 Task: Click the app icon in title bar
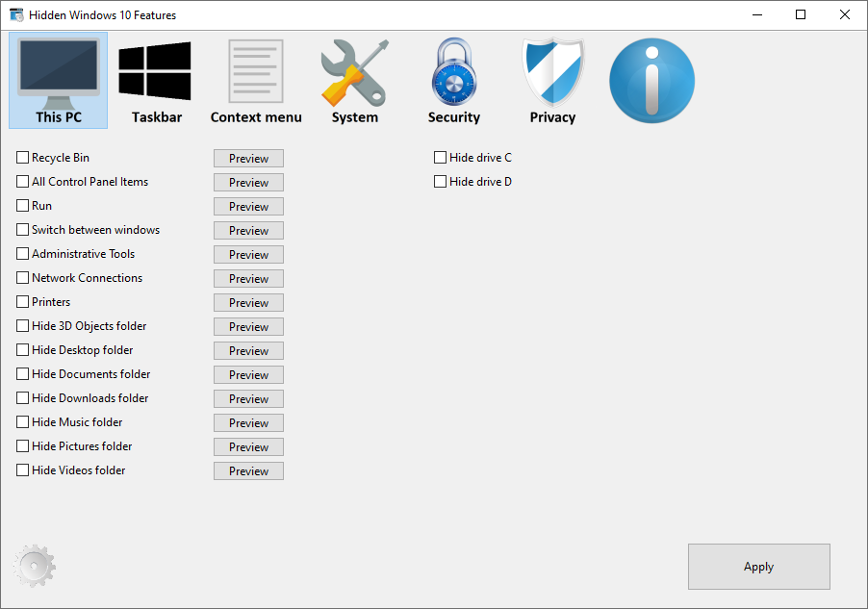click(x=16, y=15)
